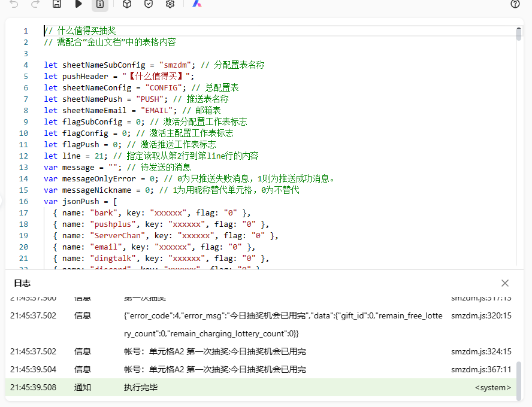Place cursor on the sheetNameSubConfig code line
Image resolution: width=532 pixels, height=407 pixels.
click(x=156, y=65)
